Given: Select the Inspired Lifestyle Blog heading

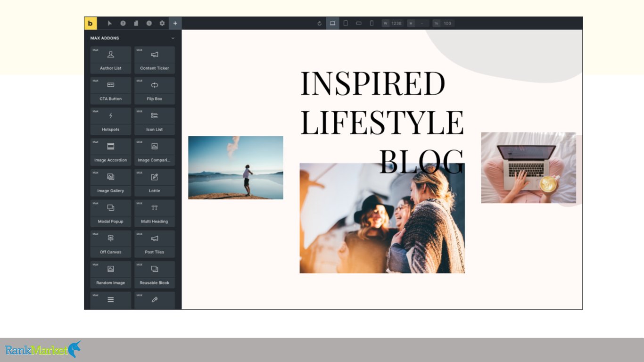Looking at the screenshot, I should pos(382,122).
